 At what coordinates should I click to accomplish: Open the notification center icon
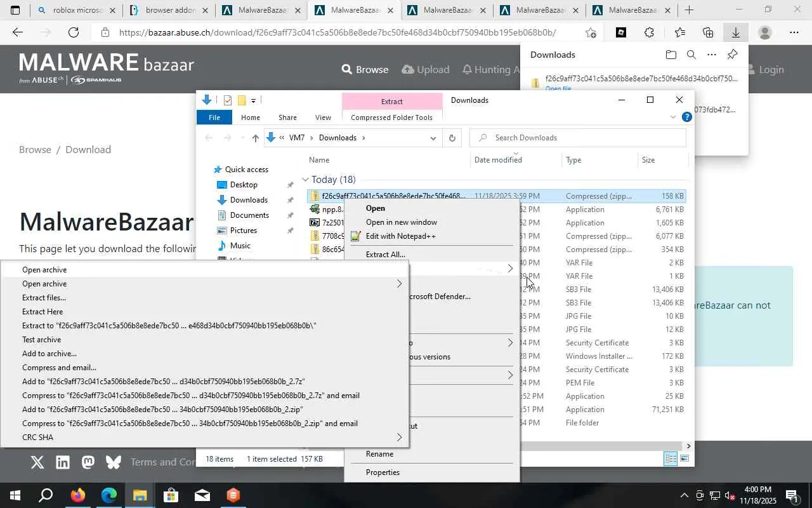[791, 495]
